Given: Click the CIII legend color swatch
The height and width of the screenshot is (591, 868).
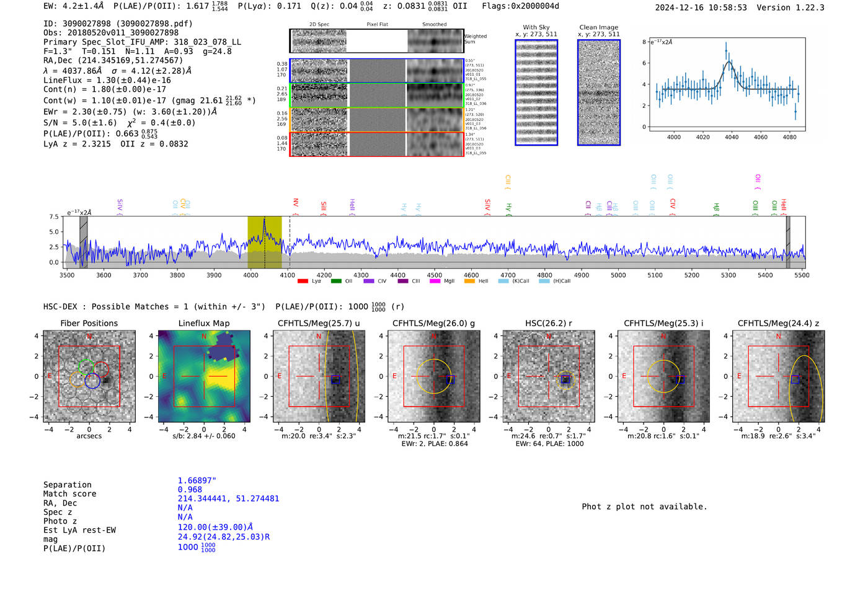Looking at the screenshot, I should [x=403, y=281].
